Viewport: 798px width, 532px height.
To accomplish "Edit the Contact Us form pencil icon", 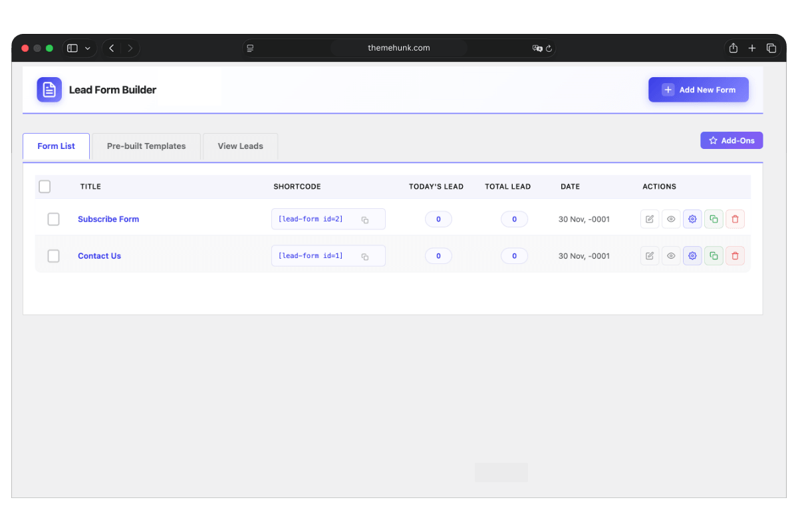I will [650, 256].
